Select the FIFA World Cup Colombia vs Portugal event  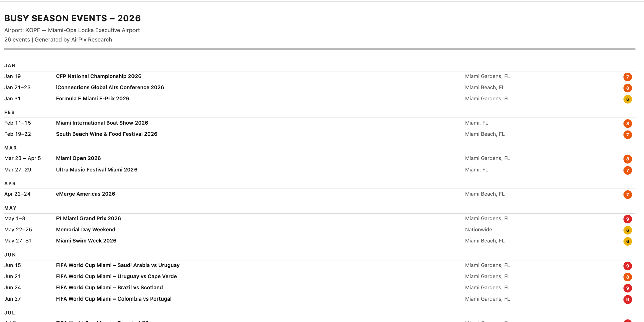tap(114, 299)
